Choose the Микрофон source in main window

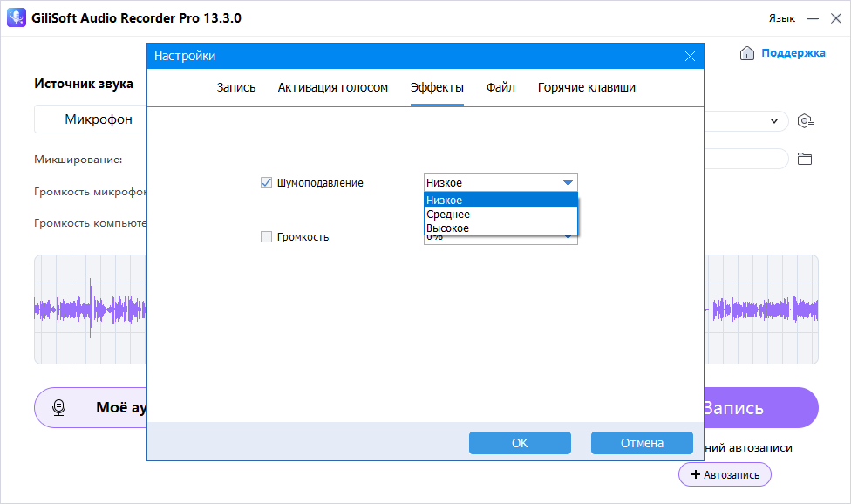[91, 119]
